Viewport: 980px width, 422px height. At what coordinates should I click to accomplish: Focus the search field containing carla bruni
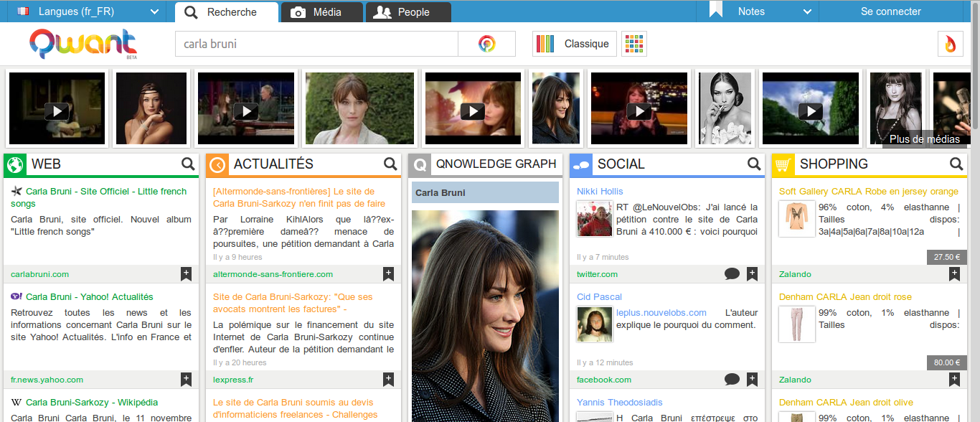click(x=316, y=44)
